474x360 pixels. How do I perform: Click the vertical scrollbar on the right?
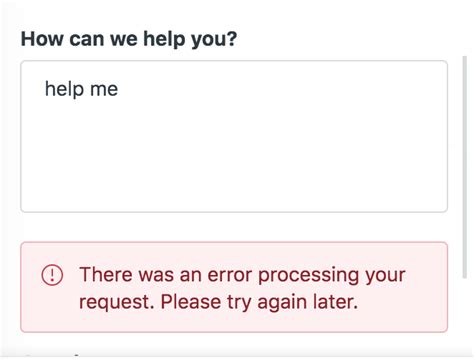[465, 167]
